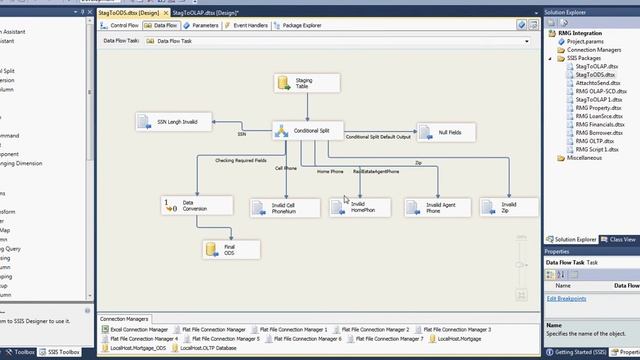
Task: Adjust the canvas zoom slider
Action: click(x=520, y=265)
